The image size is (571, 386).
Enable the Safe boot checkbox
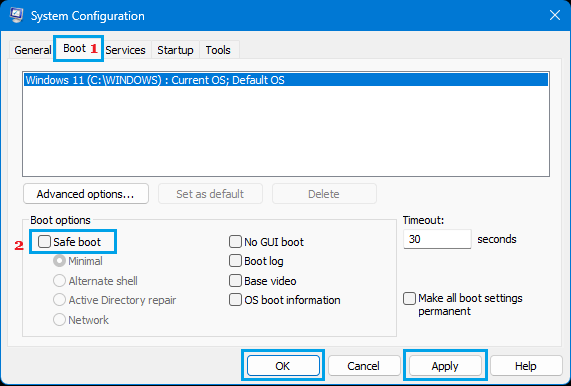pos(44,241)
